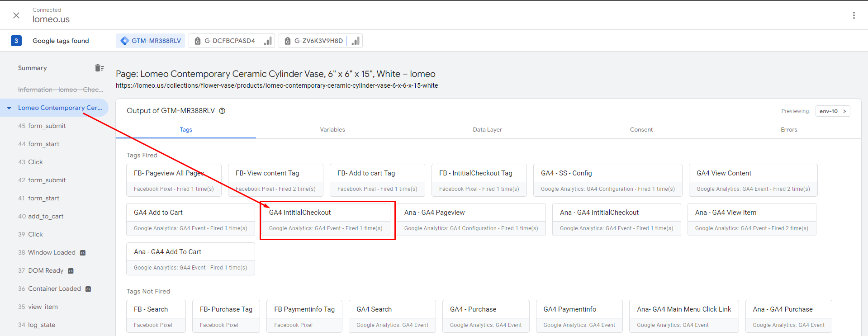
Task: Select the Summary item in sidebar
Action: pos(33,68)
